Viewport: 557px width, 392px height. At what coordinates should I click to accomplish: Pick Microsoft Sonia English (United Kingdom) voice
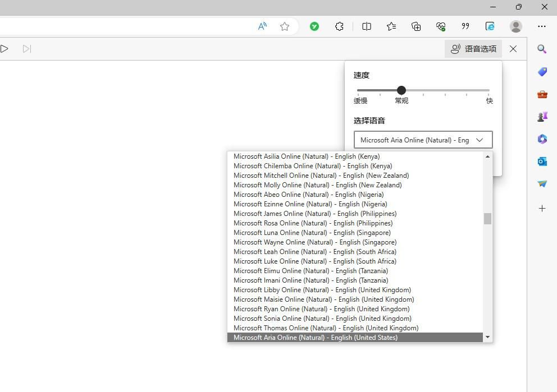coord(355,319)
